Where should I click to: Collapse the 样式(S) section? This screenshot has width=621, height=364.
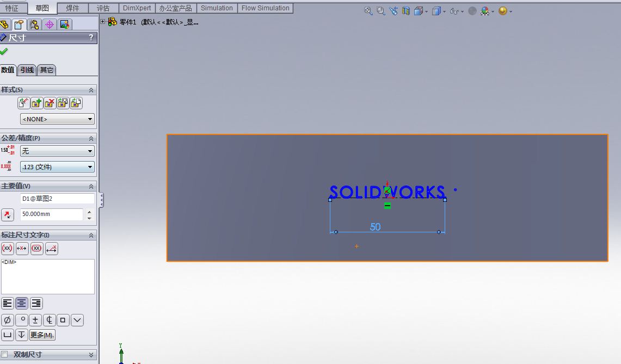click(91, 90)
